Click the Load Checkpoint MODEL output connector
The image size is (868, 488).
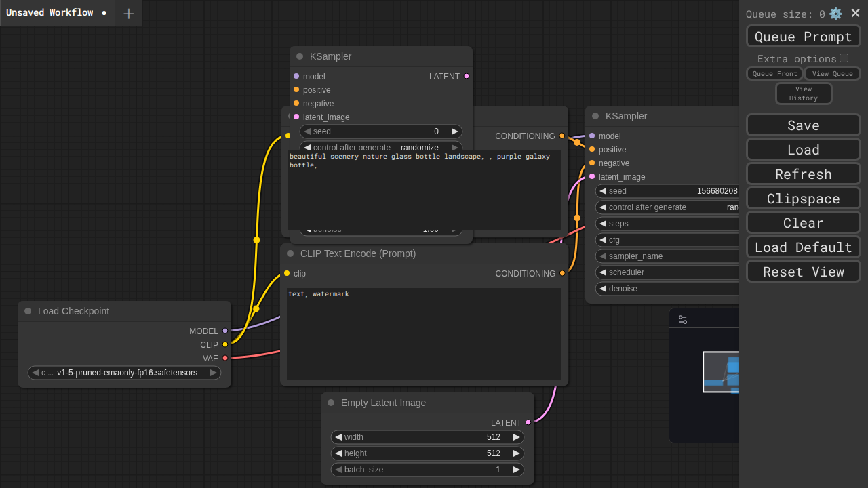click(x=225, y=331)
